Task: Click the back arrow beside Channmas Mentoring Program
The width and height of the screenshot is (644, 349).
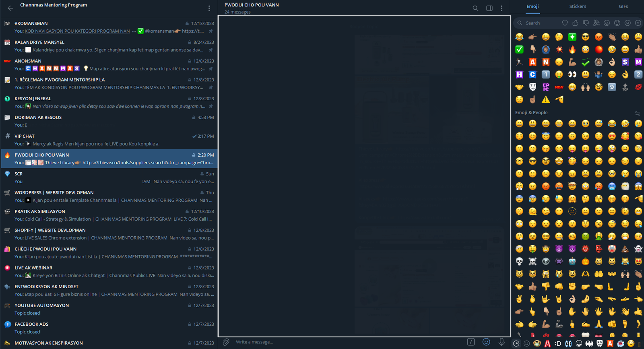Action: click(10, 8)
